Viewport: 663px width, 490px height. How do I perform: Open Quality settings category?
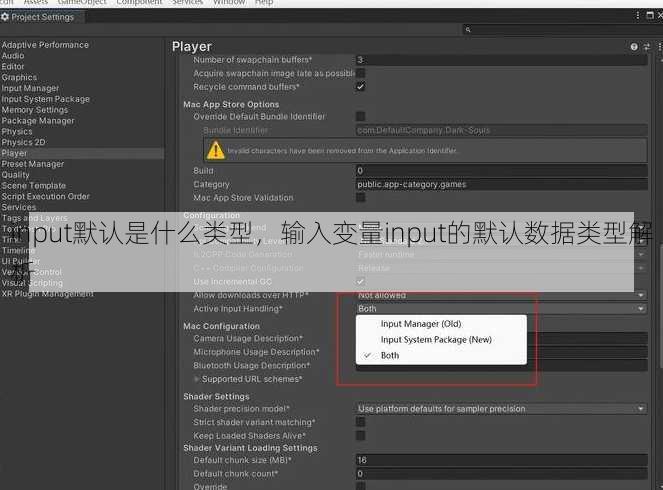tap(16, 175)
